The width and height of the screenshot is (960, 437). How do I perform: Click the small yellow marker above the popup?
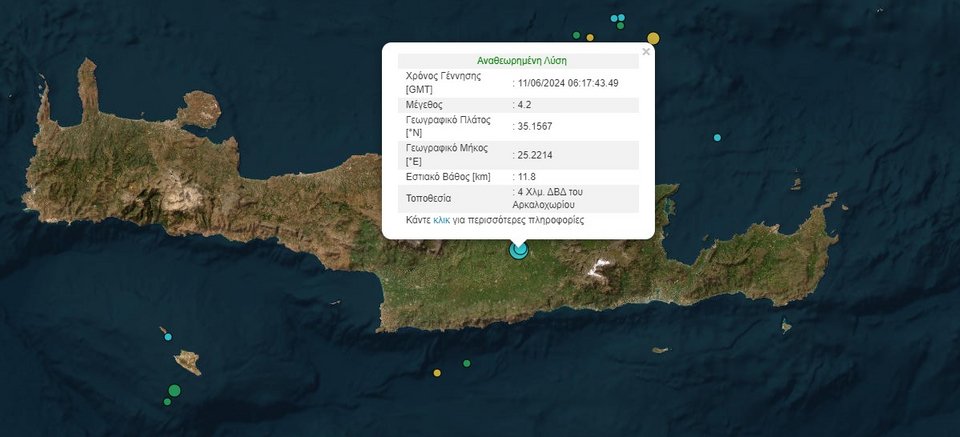[590, 38]
